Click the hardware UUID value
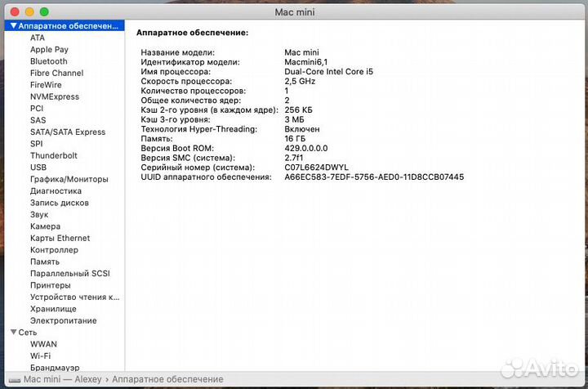Image resolution: width=588 pixels, height=389 pixels. [374, 177]
